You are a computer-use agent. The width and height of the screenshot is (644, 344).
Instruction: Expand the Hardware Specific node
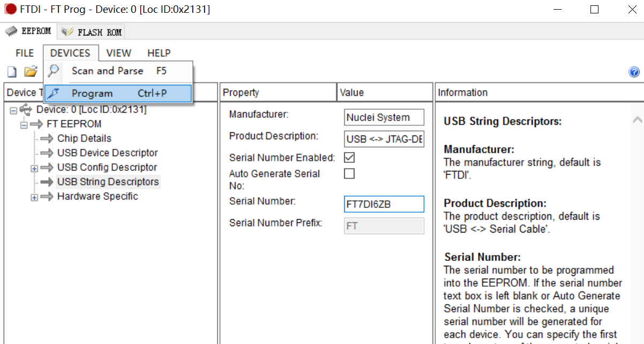(34, 197)
